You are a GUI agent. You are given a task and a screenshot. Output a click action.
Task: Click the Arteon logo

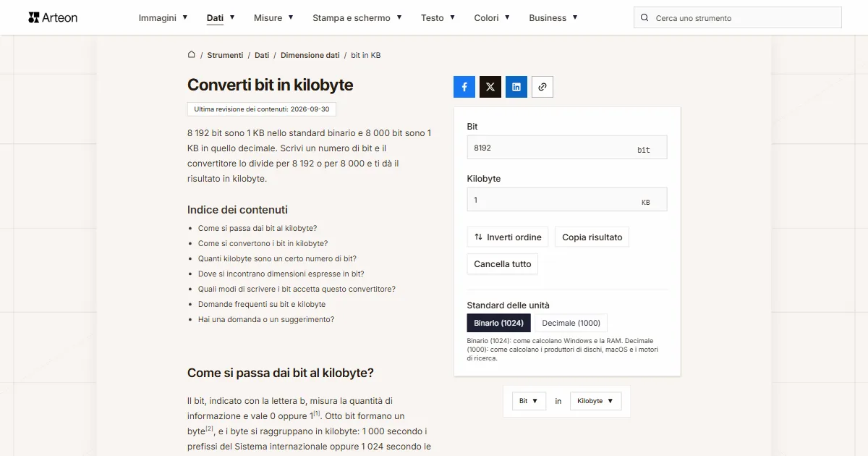53,17
